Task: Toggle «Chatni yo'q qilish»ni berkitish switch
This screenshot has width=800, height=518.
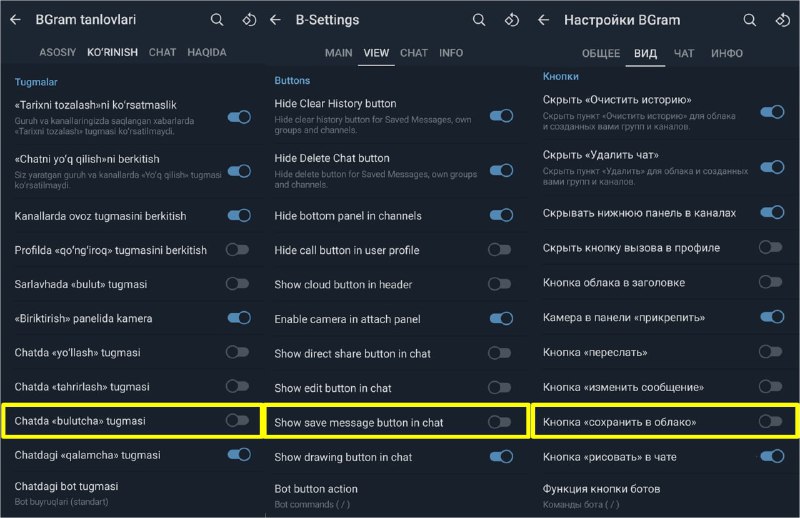Action: click(x=239, y=170)
